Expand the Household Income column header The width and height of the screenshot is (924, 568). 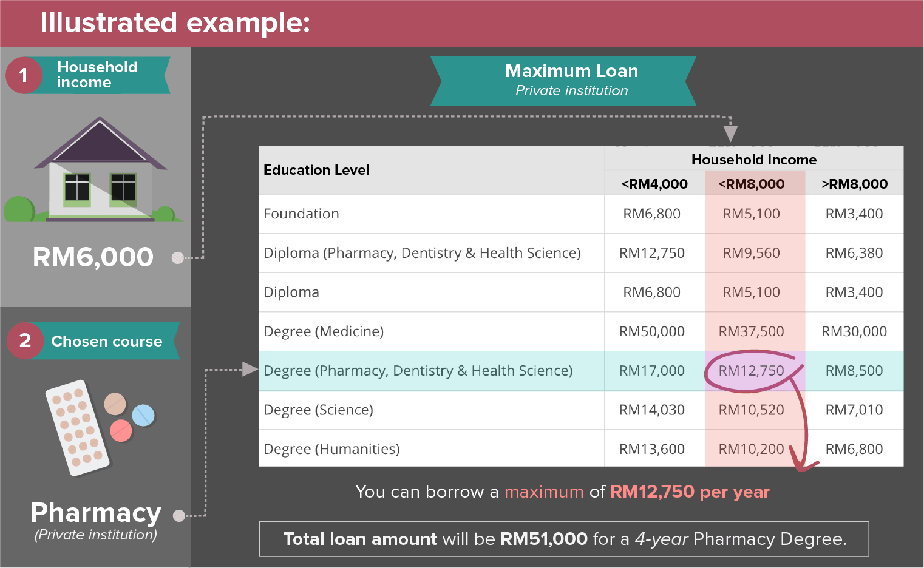pos(754,160)
